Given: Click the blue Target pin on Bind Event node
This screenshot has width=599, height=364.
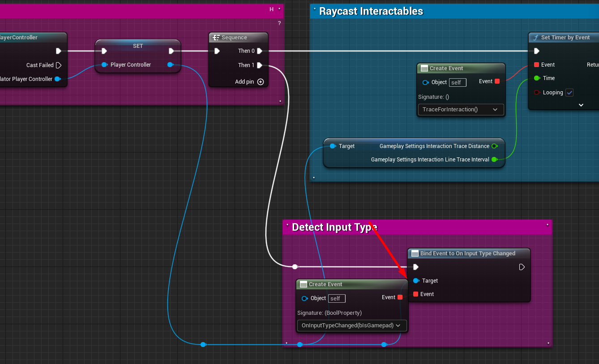Looking at the screenshot, I should [416, 280].
